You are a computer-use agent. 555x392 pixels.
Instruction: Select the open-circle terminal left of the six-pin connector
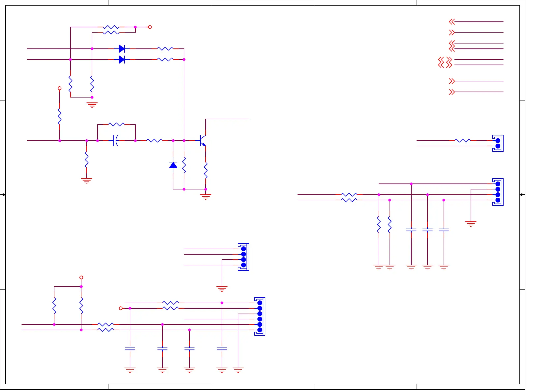[121, 308]
